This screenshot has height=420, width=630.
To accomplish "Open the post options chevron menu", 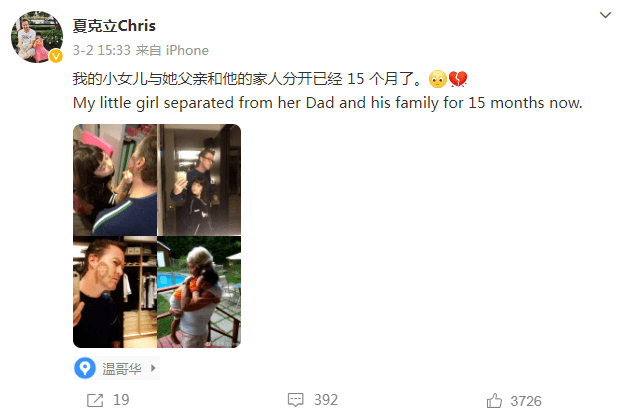I will (x=605, y=15).
